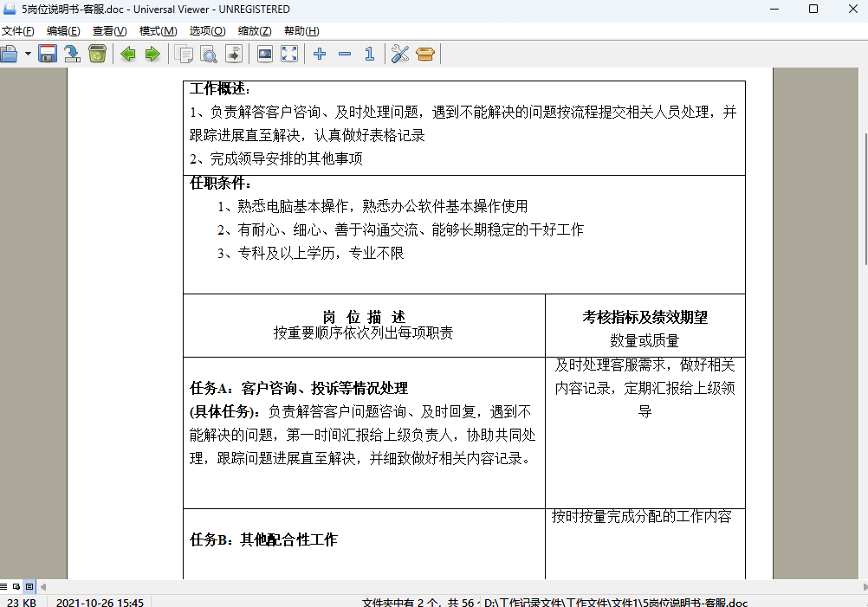868x607 pixels.
Task: Expand the open file dropdown arrow
Action: (x=28, y=54)
